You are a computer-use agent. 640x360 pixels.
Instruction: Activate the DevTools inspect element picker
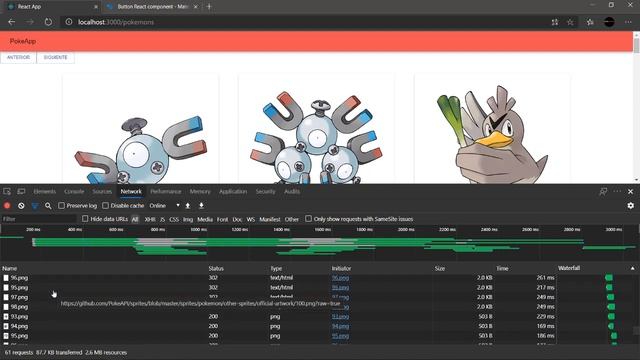7,191
